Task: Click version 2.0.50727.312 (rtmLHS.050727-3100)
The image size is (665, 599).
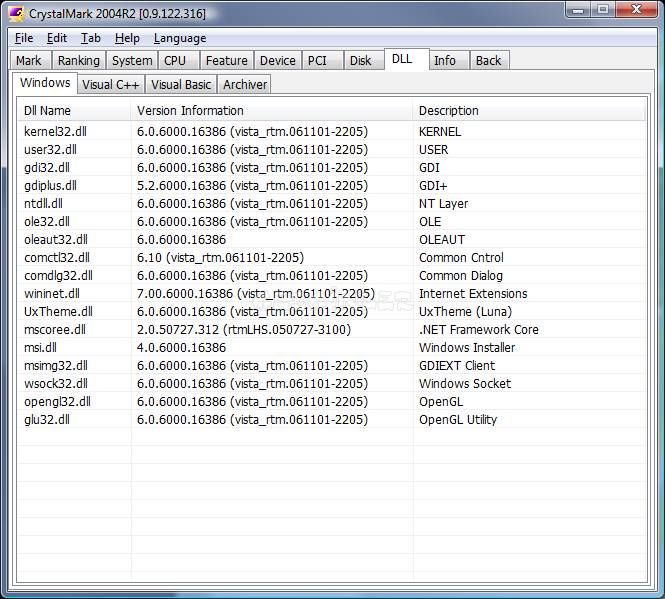Action: tap(244, 330)
